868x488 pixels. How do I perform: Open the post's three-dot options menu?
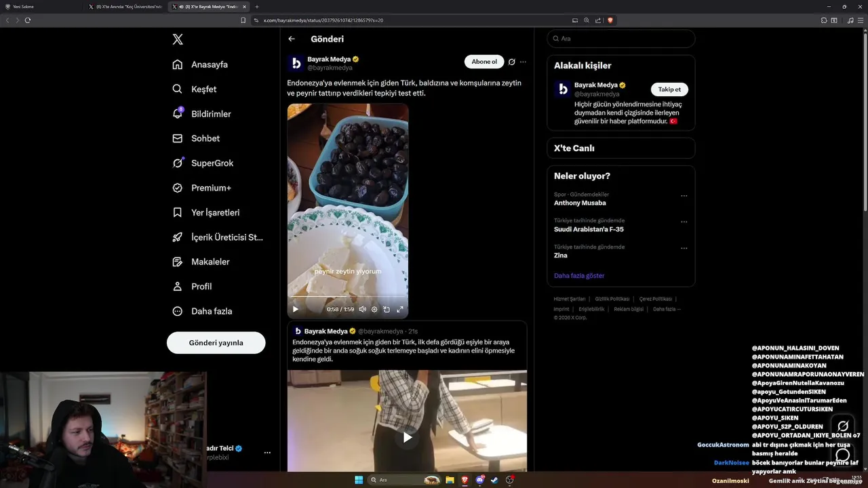(x=523, y=62)
